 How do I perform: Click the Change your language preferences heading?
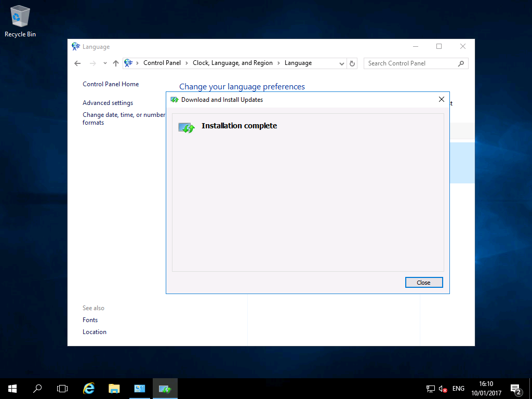point(242,87)
